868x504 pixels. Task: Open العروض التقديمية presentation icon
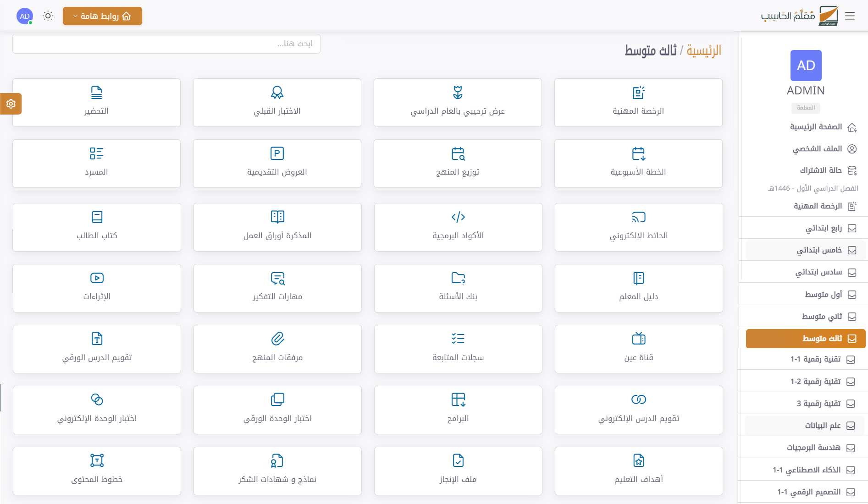pos(277,153)
